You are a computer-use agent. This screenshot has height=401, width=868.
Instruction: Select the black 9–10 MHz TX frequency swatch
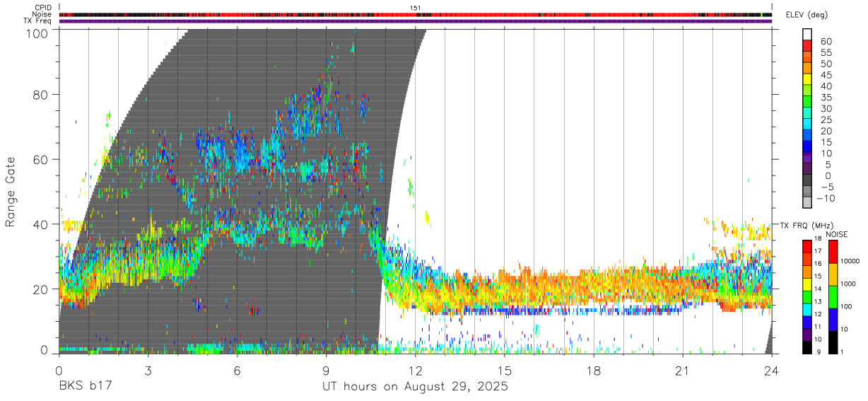[x=807, y=347]
